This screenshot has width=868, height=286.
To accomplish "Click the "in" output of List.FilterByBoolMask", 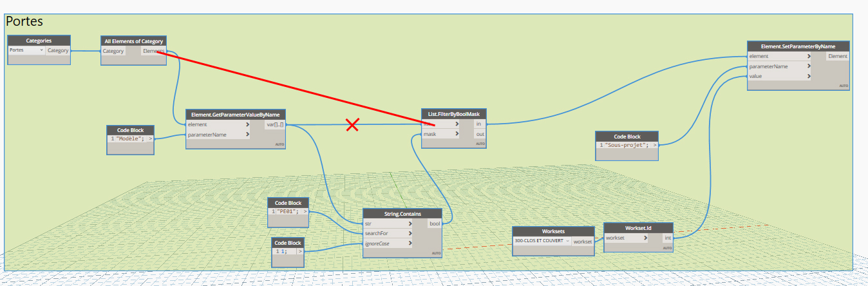I will click(x=480, y=124).
